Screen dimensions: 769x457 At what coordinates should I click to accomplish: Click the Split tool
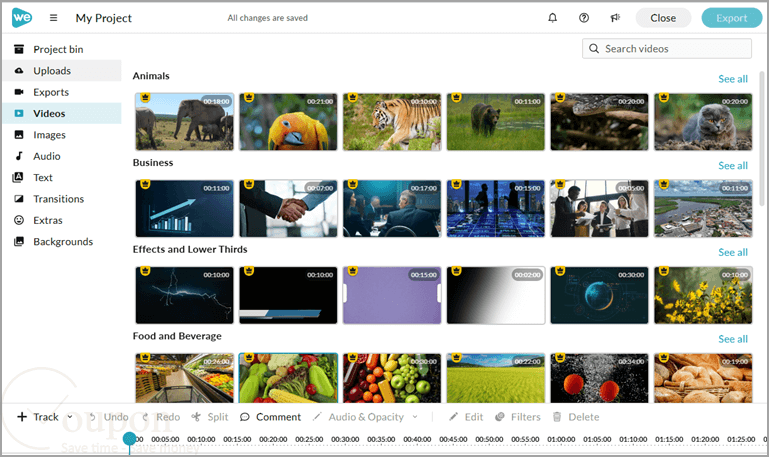pyautogui.click(x=210, y=417)
